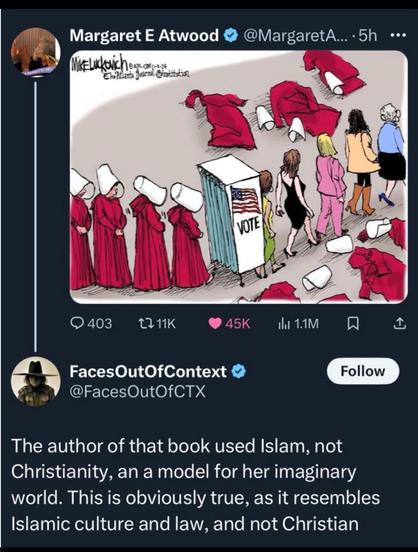Viewport: 418px width, 552px height.
Task: Click the 5h timestamp on the tweet
Action: [x=367, y=35]
